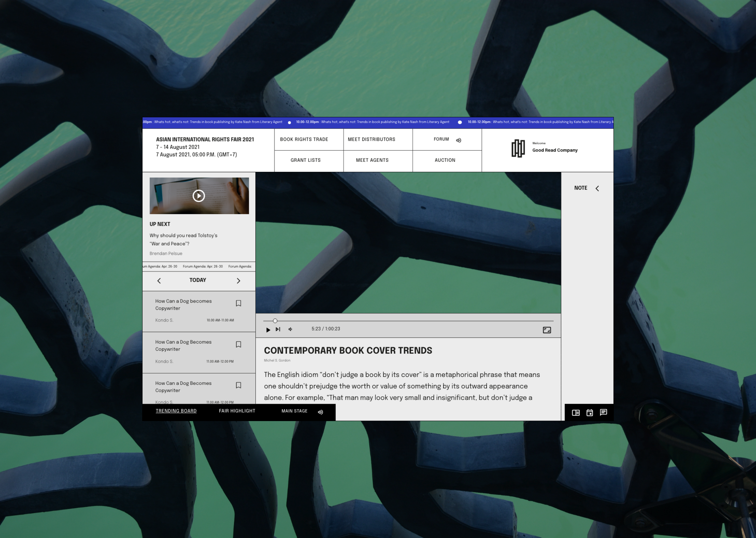Enter fullscreen mode in video player

(547, 330)
